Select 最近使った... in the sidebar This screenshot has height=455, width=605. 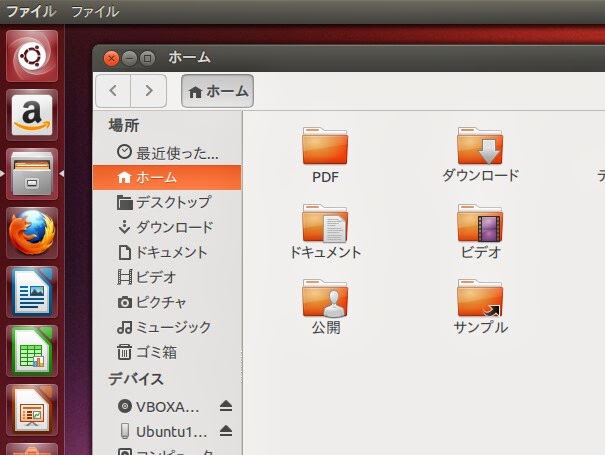coord(167,152)
